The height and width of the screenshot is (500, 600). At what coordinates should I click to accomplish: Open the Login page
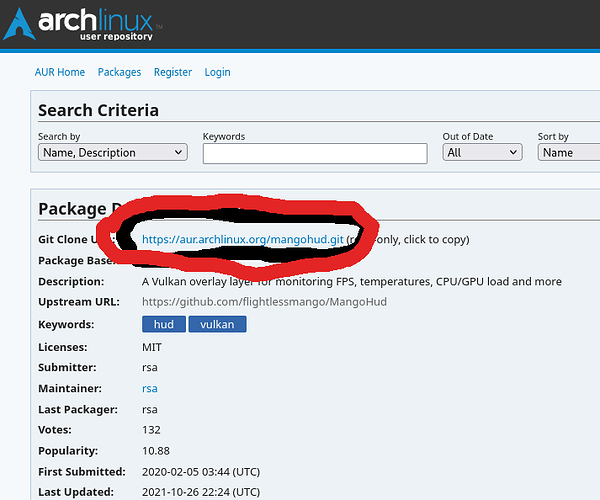[217, 72]
